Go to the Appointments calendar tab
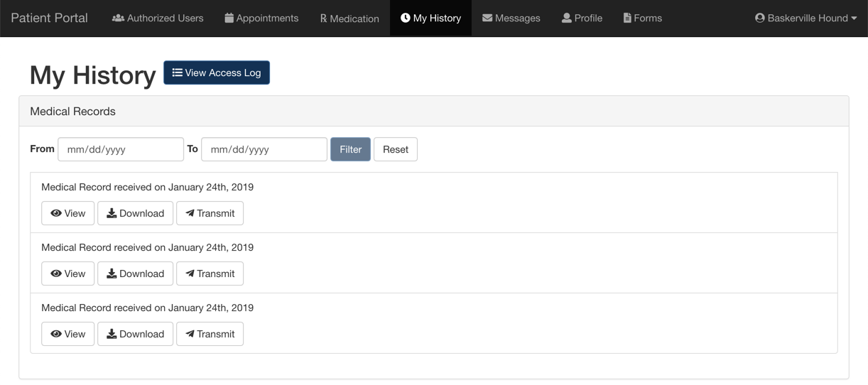 (261, 18)
